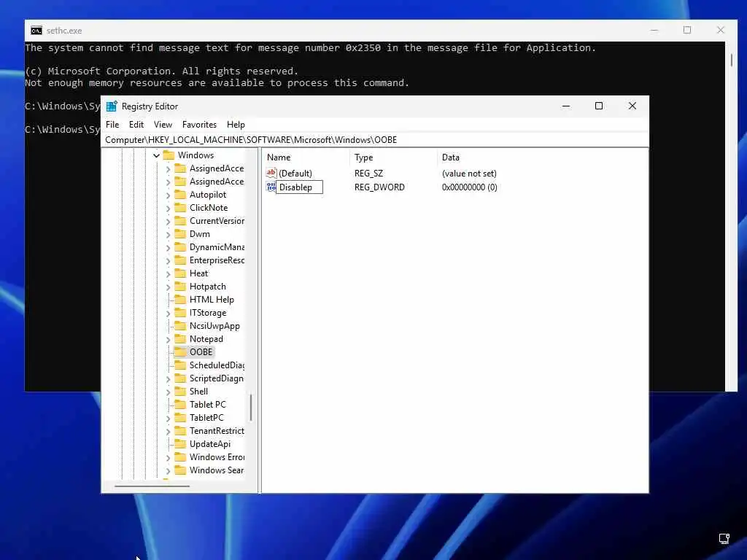Viewport: 747px width, 560px height.
Task: Click the REG_DWORD type cell
Action: 379,187
